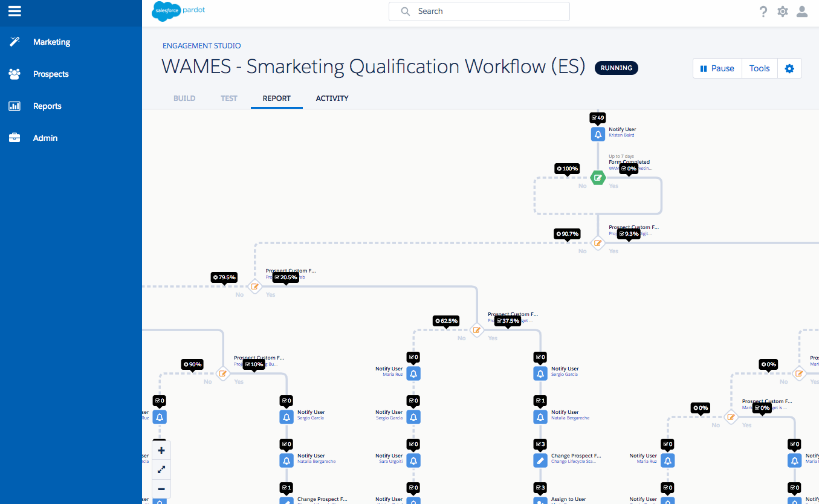Click the orange Prospect Custom Field rule icon
819x504 pixels.
point(597,243)
